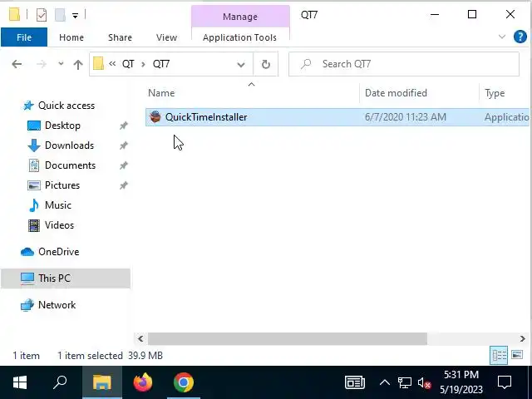Switch to the Home ribbon tab
532x399 pixels.
pos(71,37)
